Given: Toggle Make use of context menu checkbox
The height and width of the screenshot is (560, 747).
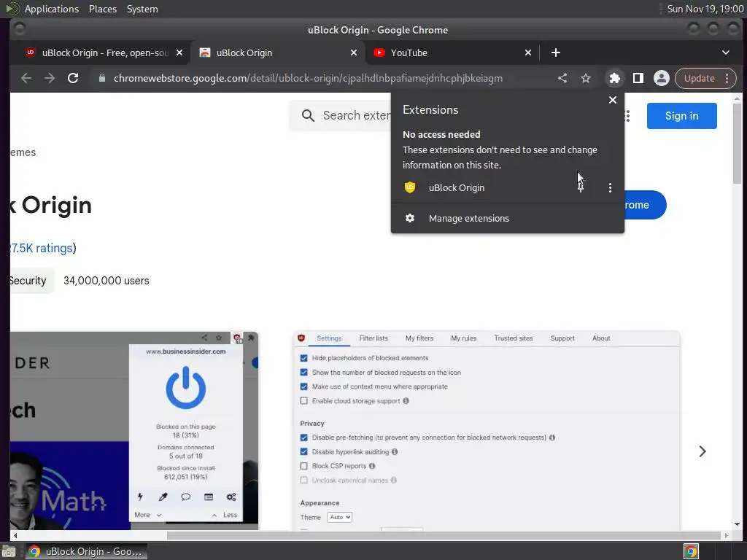Looking at the screenshot, I should coord(304,386).
